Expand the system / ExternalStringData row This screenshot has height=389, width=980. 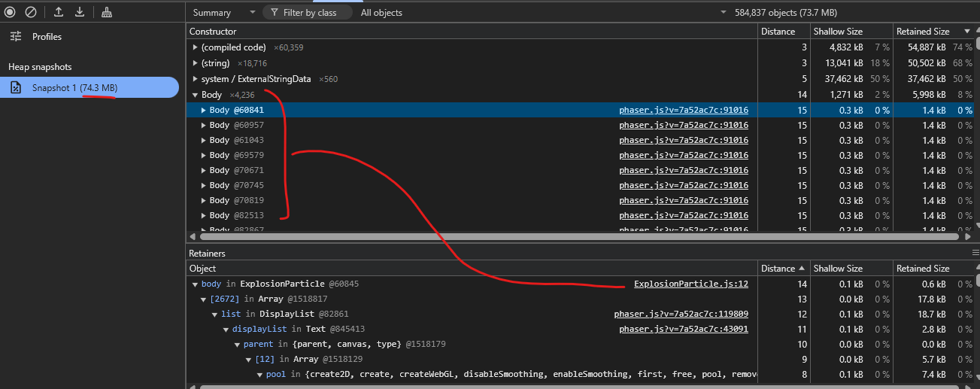(196, 79)
